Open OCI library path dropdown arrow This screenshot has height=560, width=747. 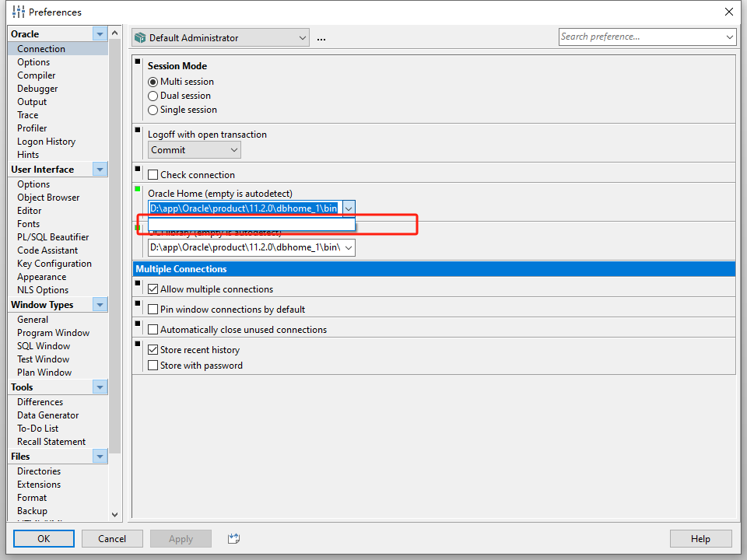[x=349, y=247]
